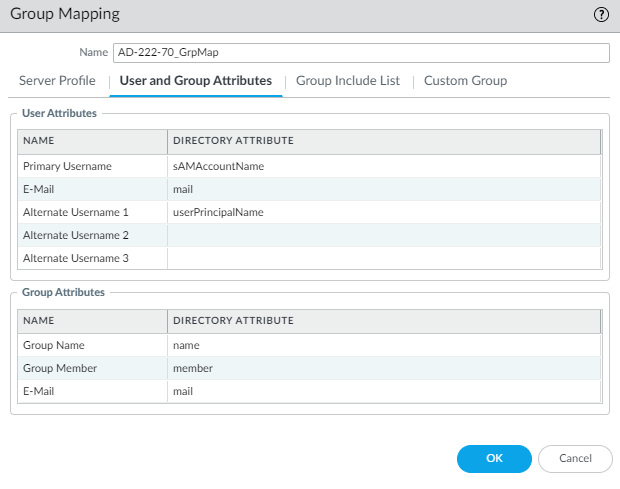Click the empty Alternate Username 3 attribute cell
This screenshot has height=489, width=620.
click(384, 258)
